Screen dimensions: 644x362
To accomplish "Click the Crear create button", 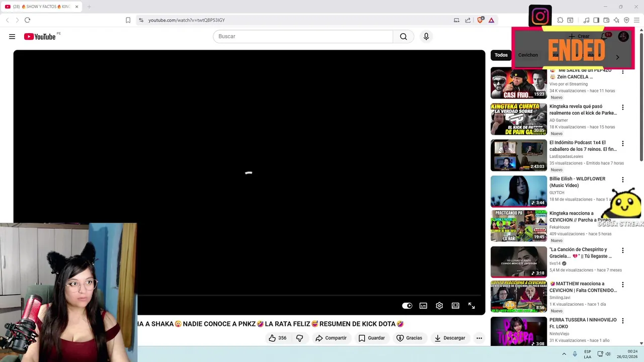I will (x=579, y=36).
